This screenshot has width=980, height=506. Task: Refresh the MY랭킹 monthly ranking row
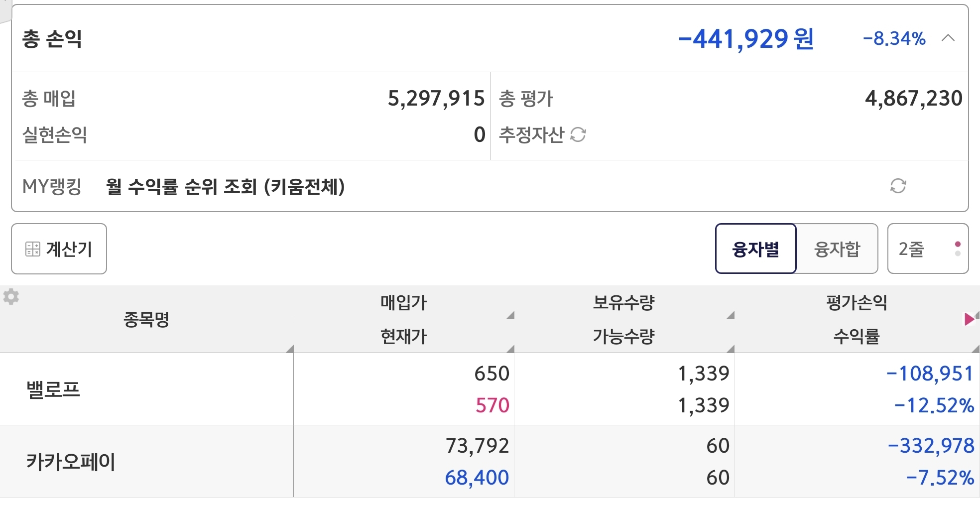pyautogui.click(x=898, y=186)
